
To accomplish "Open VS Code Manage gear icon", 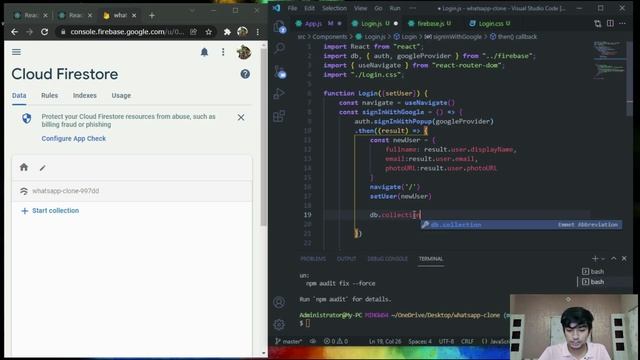I will coord(279,324).
